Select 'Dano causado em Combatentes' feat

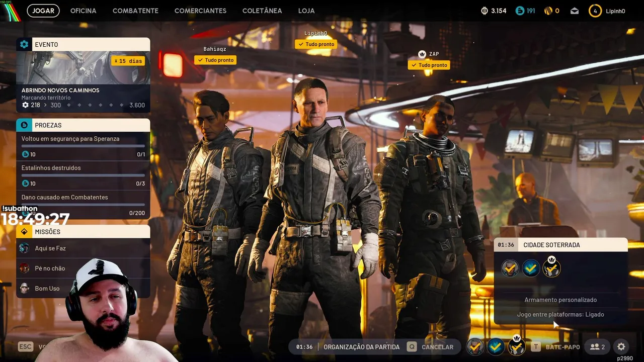tap(83, 205)
